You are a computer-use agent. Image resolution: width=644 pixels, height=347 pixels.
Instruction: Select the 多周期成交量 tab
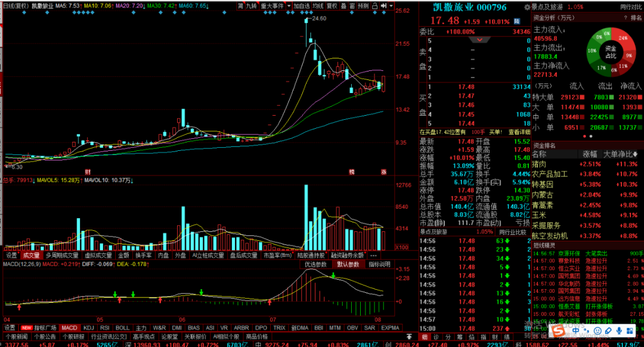[62, 255]
